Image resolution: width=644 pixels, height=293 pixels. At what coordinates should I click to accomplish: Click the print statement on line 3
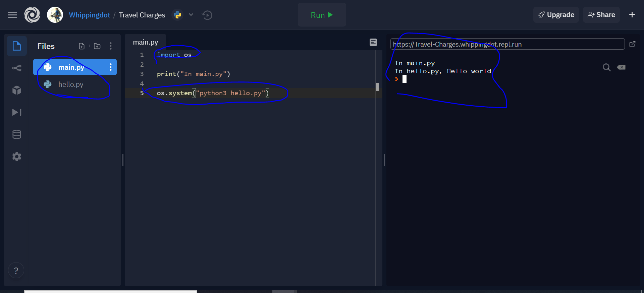coord(194,74)
